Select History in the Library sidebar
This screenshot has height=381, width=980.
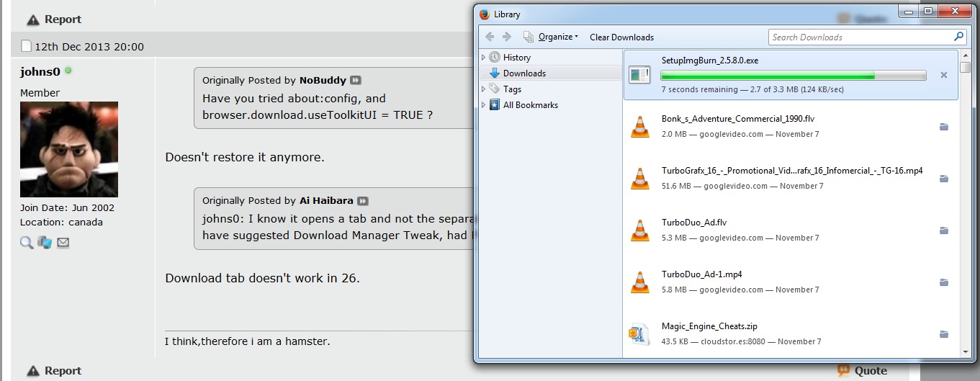516,58
